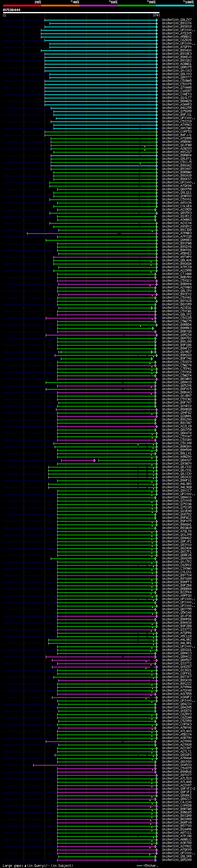Click the UniRef100_C0PF53 label
This screenshot has height=868, width=197.
[x=177, y=132]
